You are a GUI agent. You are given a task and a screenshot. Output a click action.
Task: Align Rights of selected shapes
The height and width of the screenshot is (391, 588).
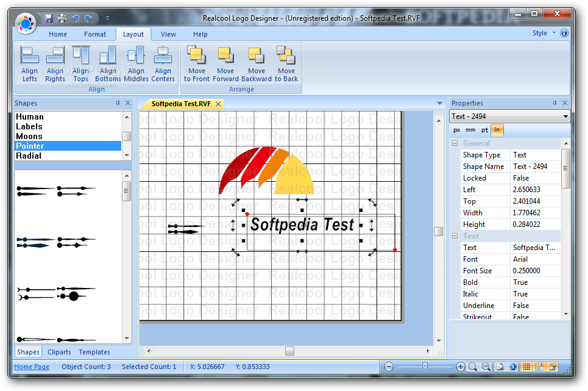(55, 64)
